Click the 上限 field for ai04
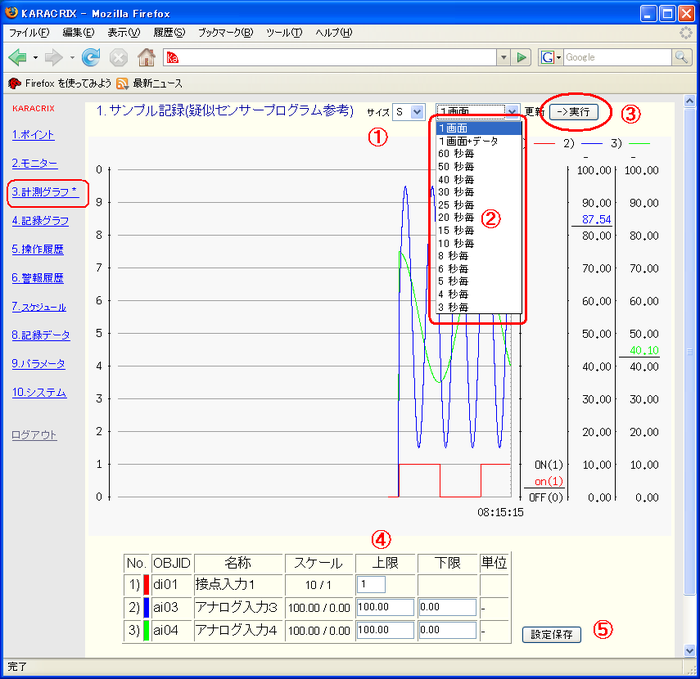The height and width of the screenshot is (679, 700). coord(385,630)
